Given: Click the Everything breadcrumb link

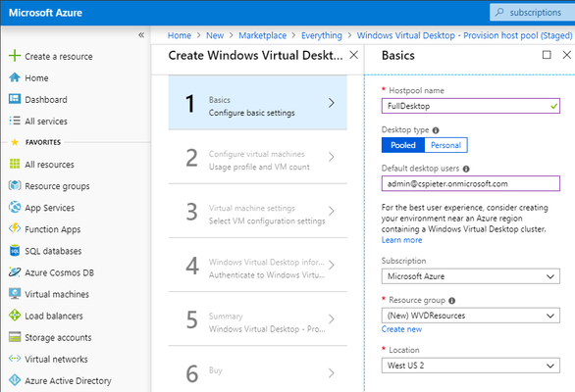Looking at the screenshot, I should tap(322, 35).
